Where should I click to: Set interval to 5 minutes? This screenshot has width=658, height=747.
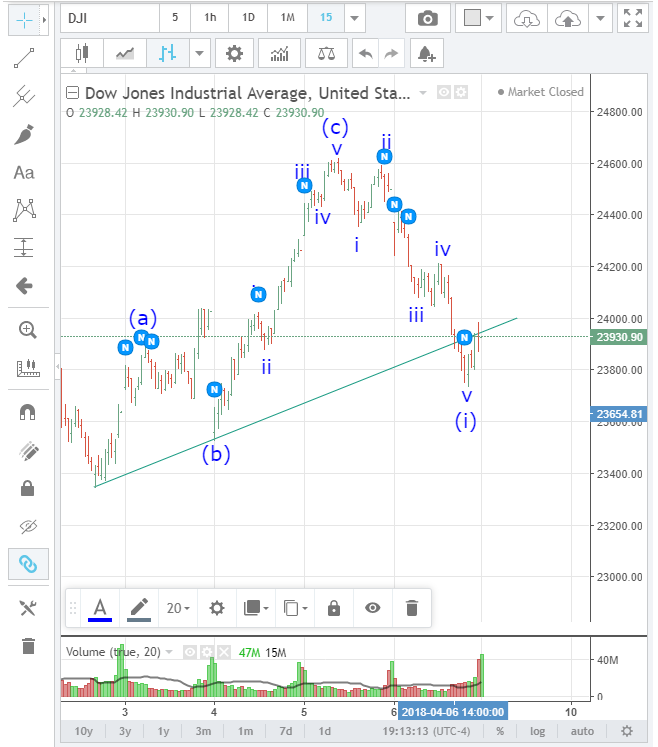[175, 18]
